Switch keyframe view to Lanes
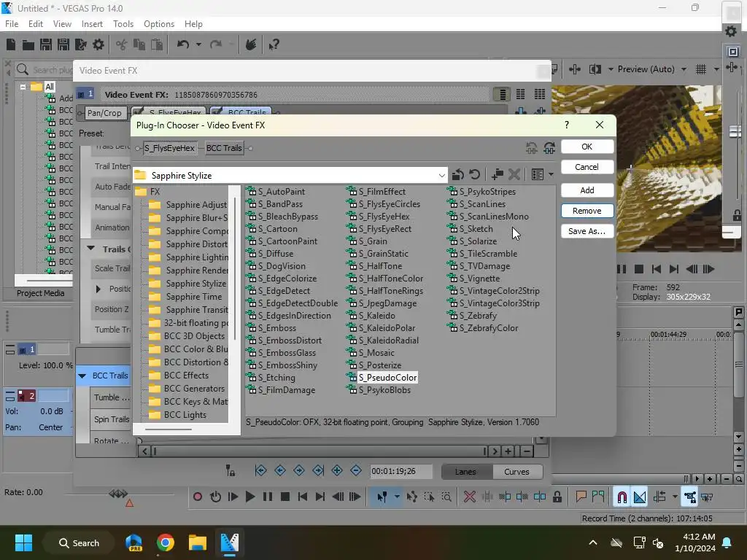747x560 pixels. click(x=465, y=472)
